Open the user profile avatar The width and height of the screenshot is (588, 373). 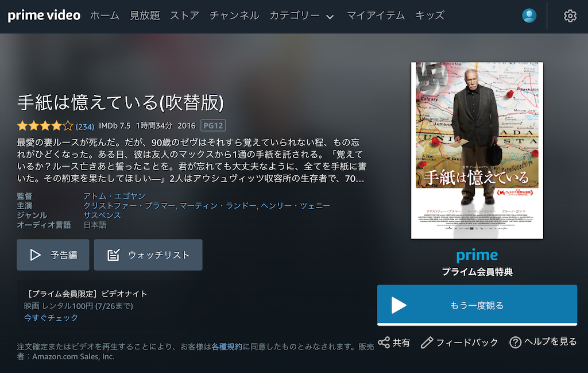(529, 16)
